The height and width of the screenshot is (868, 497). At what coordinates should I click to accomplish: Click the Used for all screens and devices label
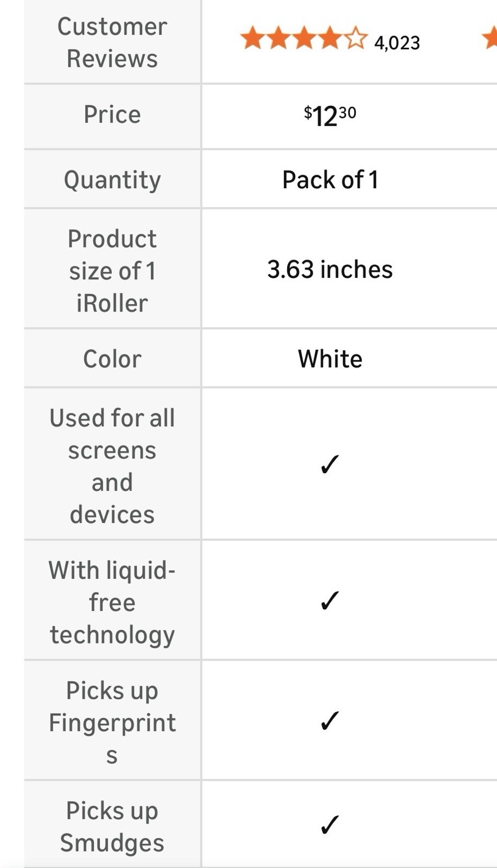(112, 466)
